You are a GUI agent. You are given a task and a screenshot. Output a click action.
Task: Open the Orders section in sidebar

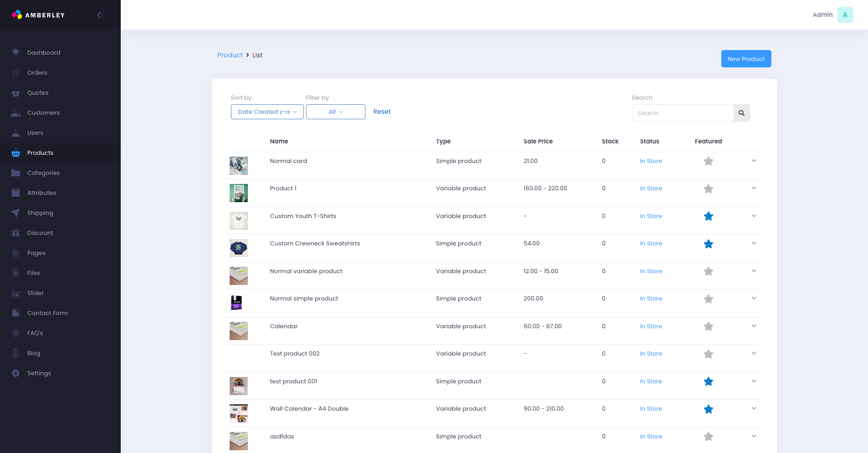pos(37,72)
